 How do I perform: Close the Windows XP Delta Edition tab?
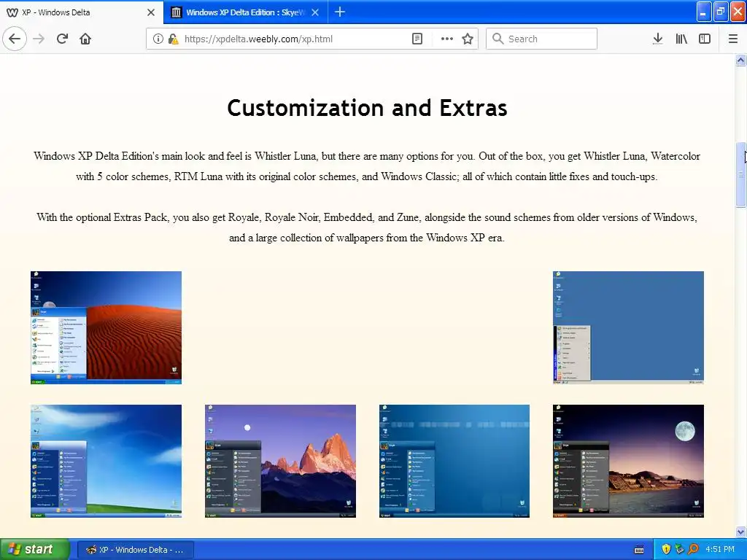[x=315, y=12]
